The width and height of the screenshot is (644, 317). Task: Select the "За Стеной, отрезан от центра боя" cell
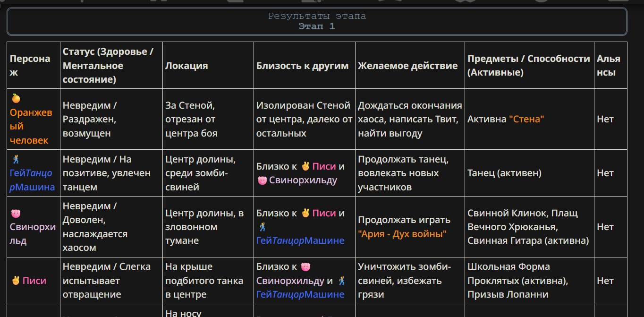click(x=208, y=119)
